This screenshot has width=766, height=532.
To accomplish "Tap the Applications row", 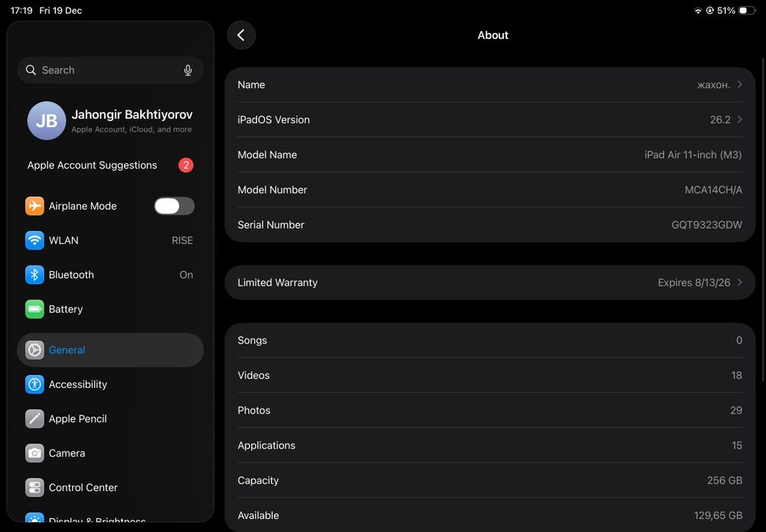I will (490, 446).
